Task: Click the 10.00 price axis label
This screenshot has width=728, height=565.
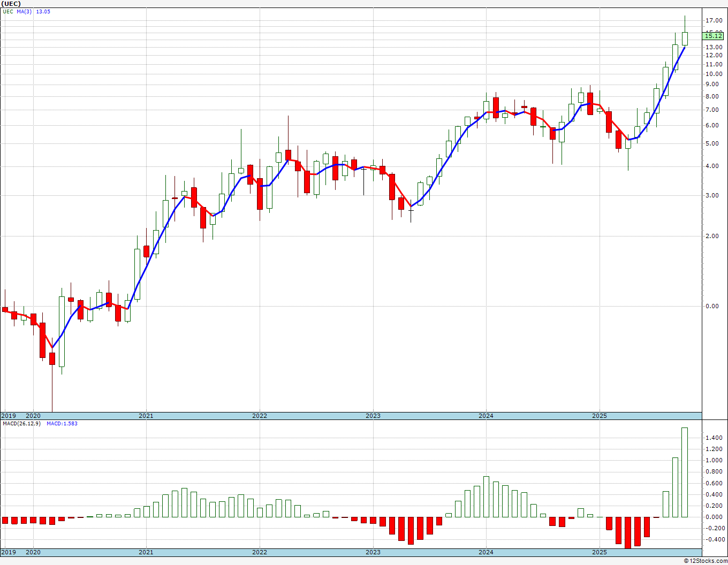Action: [x=714, y=74]
